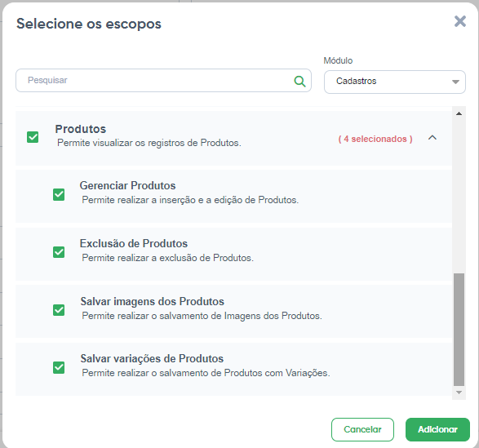479x448 pixels.
Task: Focus the Pesquisar search field
Action: pos(163,80)
